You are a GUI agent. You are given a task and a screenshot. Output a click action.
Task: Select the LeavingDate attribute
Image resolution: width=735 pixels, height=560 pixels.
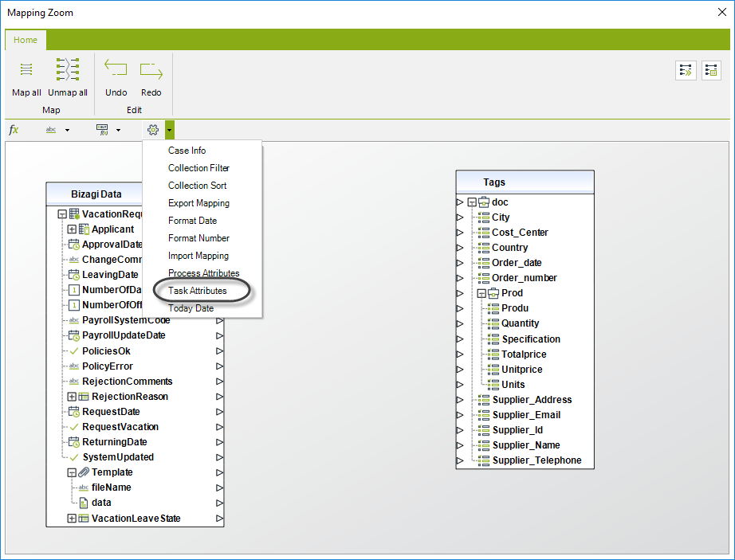[110, 274]
